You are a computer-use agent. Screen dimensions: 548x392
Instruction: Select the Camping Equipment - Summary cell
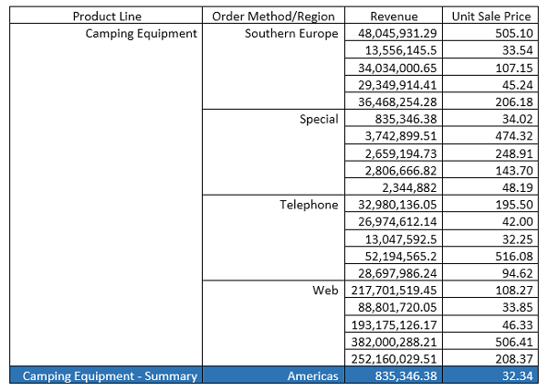pos(110,376)
